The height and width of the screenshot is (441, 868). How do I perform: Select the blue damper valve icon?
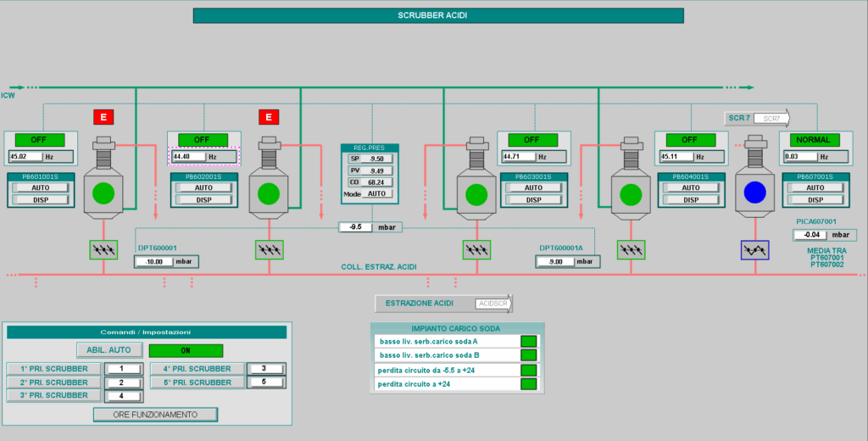point(754,249)
